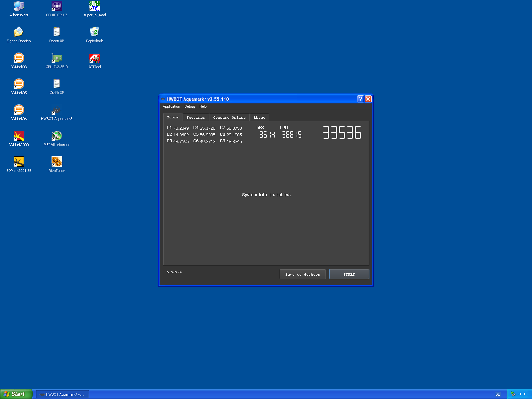
Task: Open the Help menu
Action: click(x=203, y=106)
